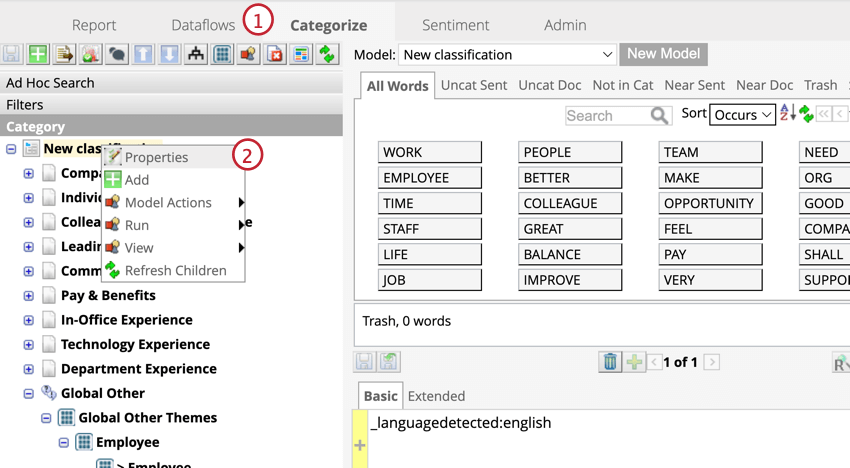Open the Sort Occurs dropdown
Viewport: 850px width, 468px height.
click(x=742, y=114)
